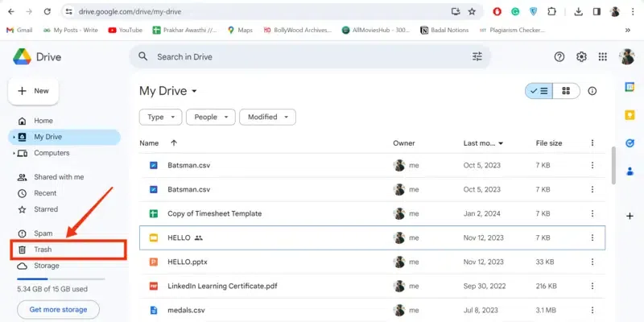Switch to grid layout view
The image size is (644, 322).
tap(566, 91)
